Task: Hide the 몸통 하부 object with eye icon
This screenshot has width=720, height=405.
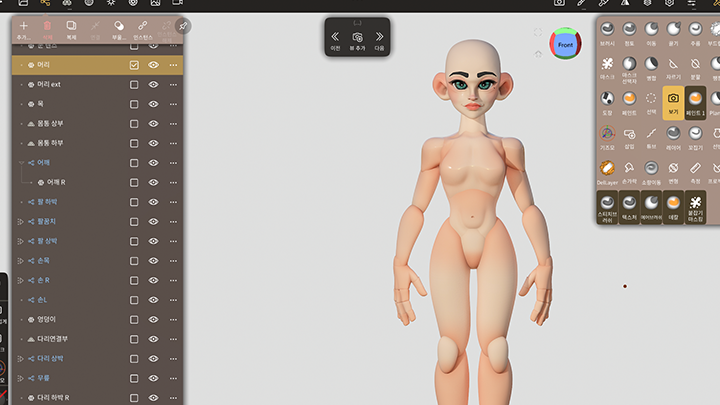Action: coord(153,143)
